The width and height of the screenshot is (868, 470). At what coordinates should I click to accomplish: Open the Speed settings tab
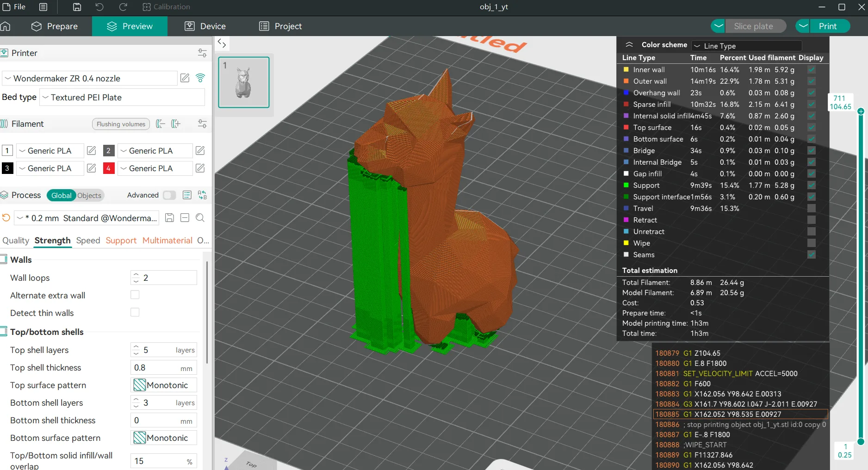(x=88, y=241)
